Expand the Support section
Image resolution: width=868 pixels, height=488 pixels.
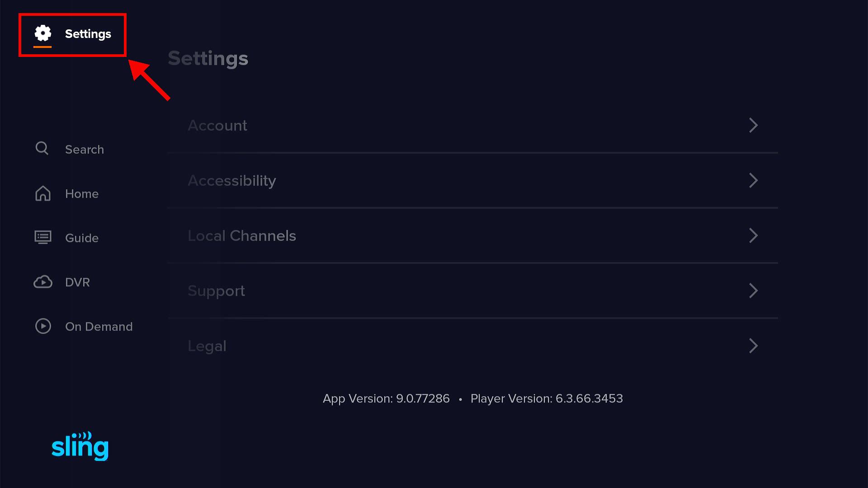click(x=753, y=291)
